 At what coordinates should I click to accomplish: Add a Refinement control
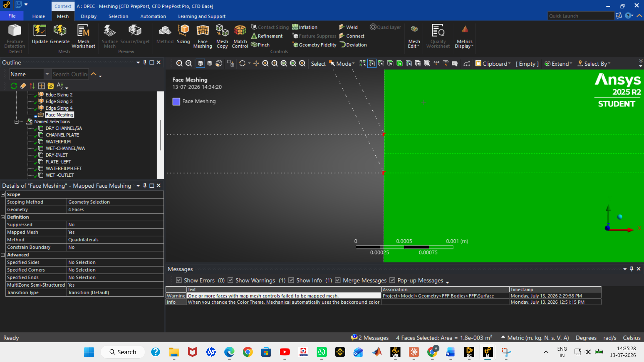pyautogui.click(x=267, y=36)
